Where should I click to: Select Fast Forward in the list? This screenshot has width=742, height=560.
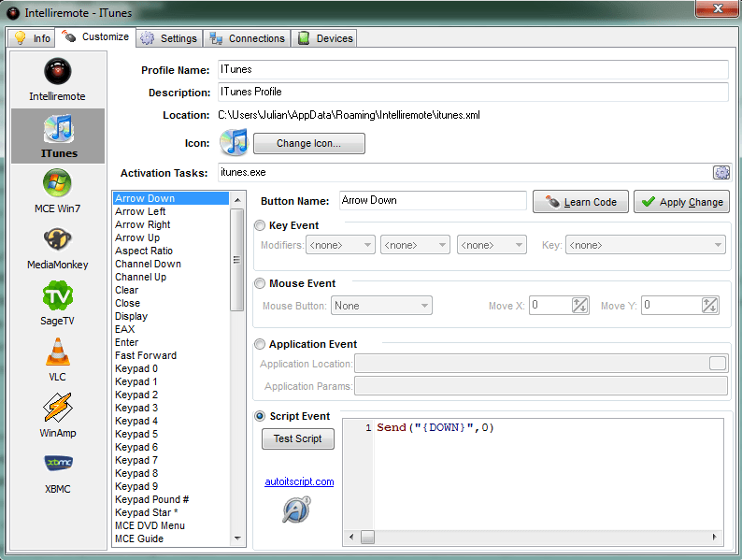[171, 355]
